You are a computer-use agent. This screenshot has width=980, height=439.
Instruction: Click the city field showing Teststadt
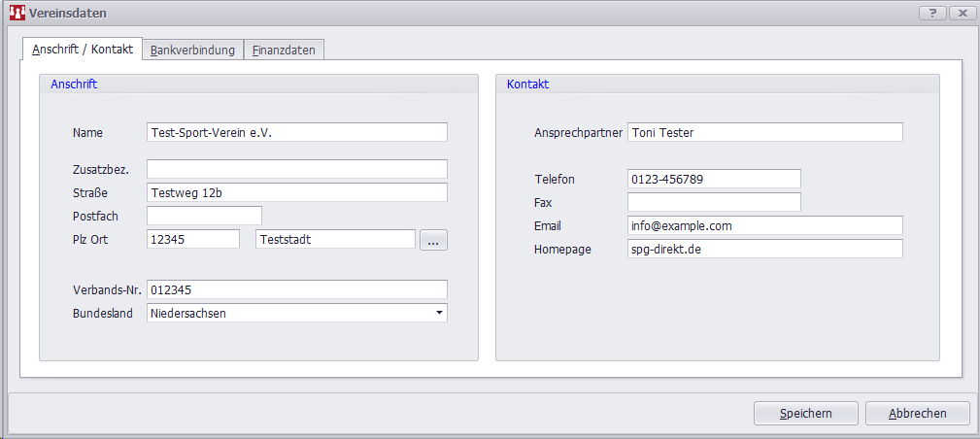(335, 239)
